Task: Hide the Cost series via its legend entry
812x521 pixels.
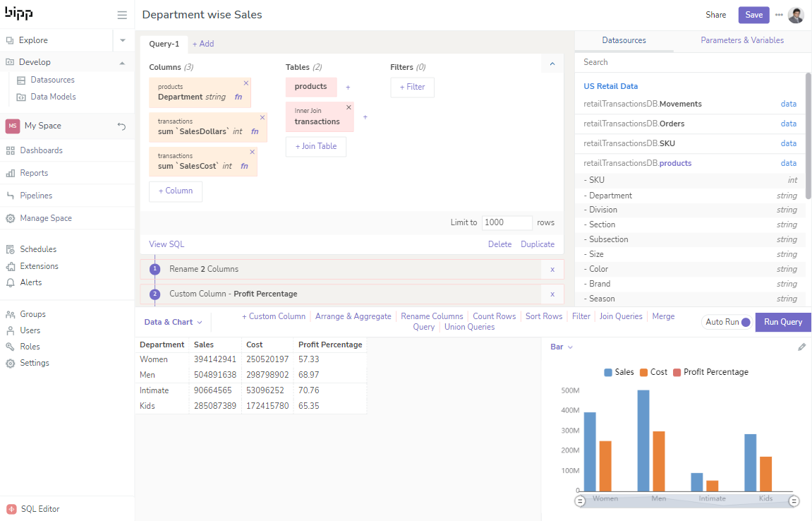Action: pos(653,372)
